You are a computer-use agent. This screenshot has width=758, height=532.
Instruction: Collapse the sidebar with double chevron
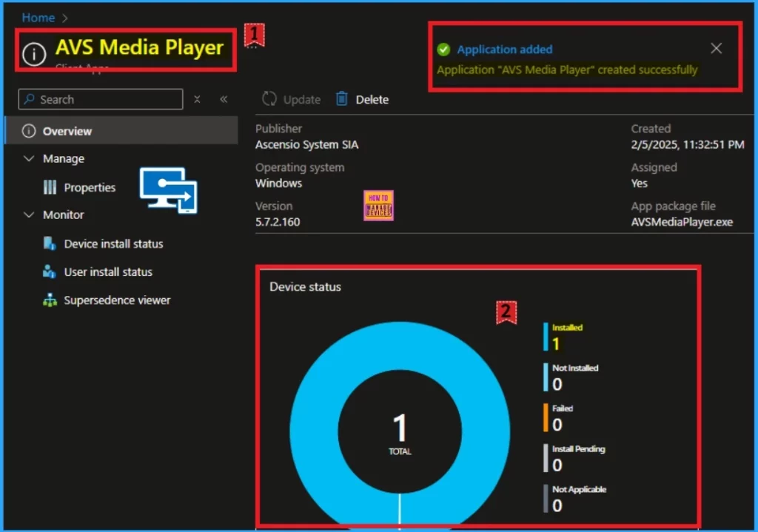(224, 99)
